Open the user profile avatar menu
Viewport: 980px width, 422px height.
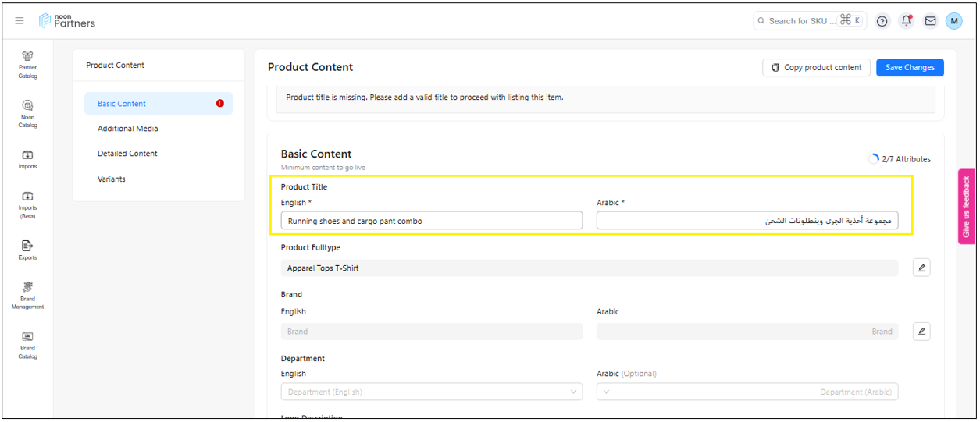tap(953, 21)
